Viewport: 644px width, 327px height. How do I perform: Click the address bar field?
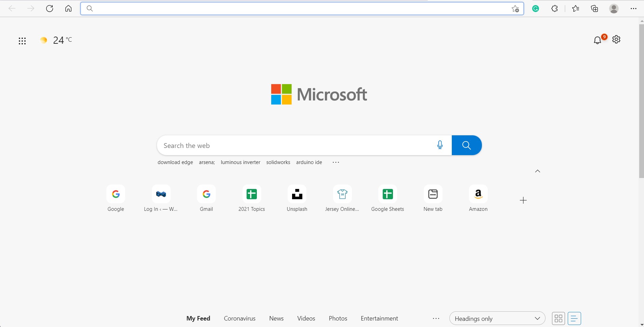(302, 9)
